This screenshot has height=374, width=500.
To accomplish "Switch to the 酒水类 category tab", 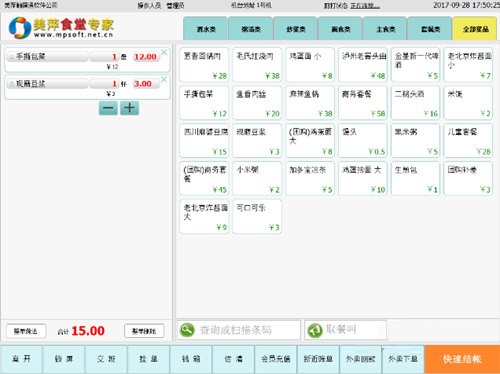I will 206,29.
